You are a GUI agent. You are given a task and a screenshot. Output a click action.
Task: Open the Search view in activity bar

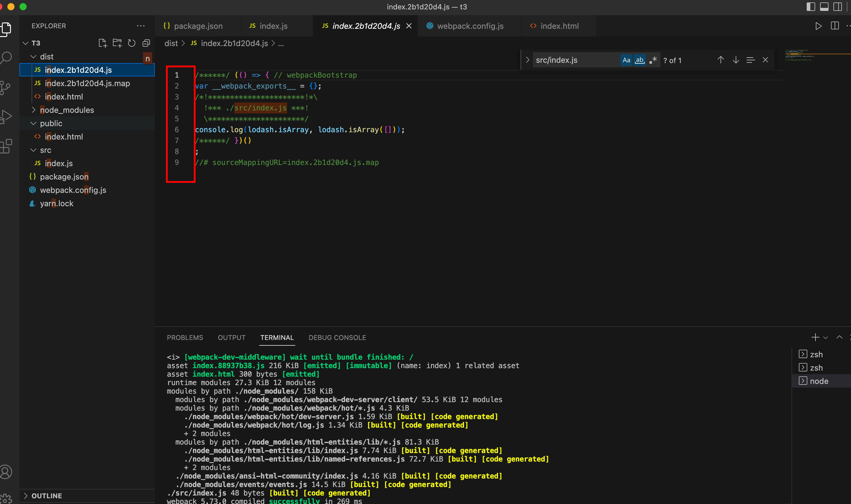point(5,58)
